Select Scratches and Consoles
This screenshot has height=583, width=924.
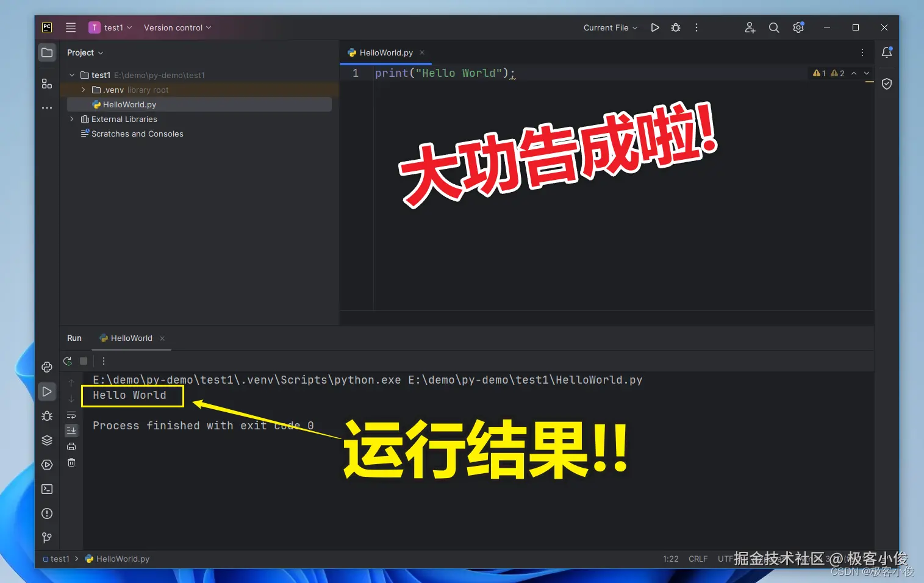pos(132,134)
